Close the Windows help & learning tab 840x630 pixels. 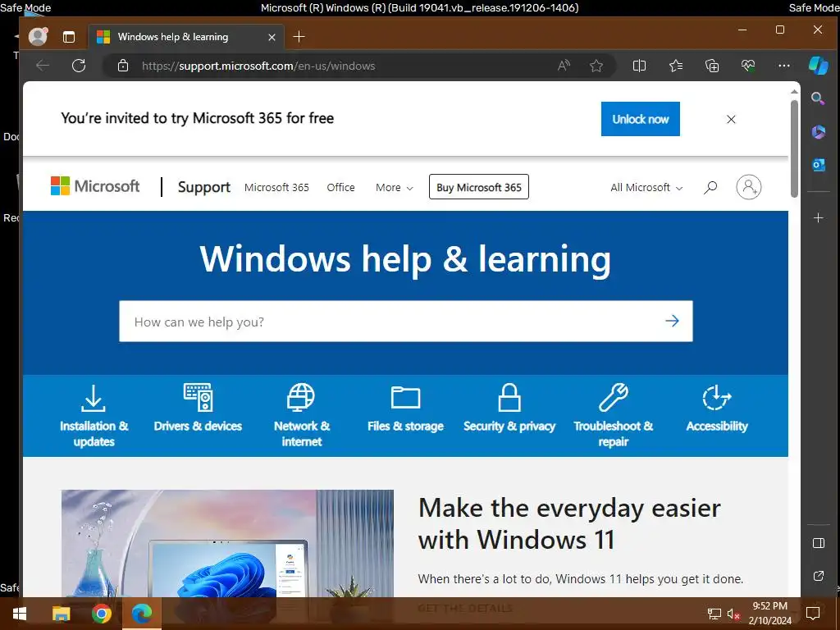point(272,37)
